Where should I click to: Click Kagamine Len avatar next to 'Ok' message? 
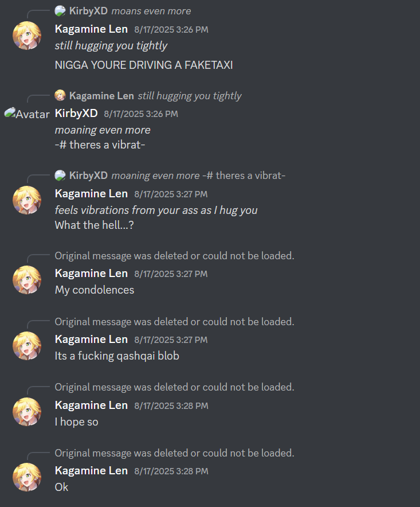pyautogui.click(x=27, y=477)
